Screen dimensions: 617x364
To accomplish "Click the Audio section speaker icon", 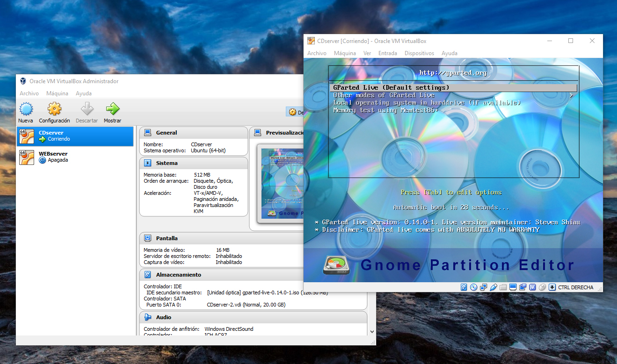I will click(x=147, y=317).
